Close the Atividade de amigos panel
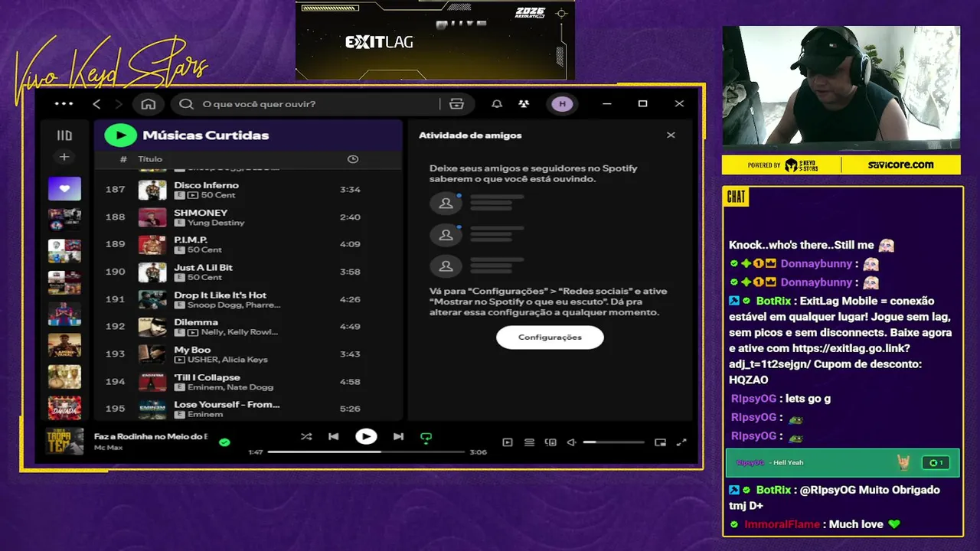This screenshot has width=980, height=551. click(x=671, y=135)
